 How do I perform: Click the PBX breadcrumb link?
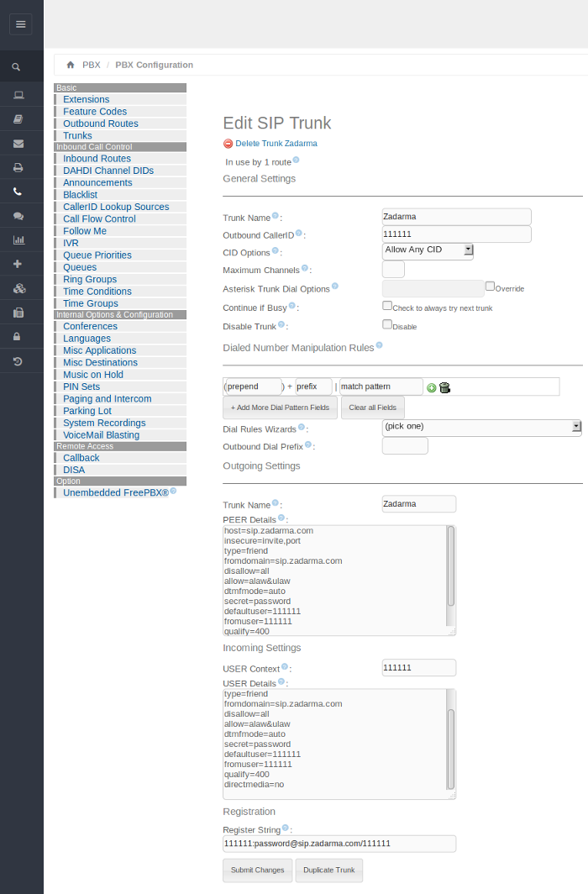[92, 65]
